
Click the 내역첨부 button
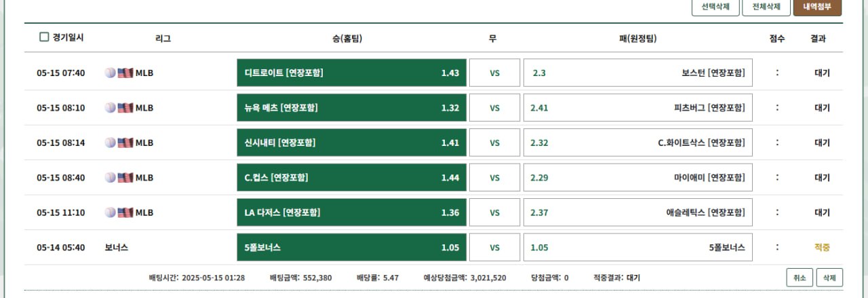point(817,7)
